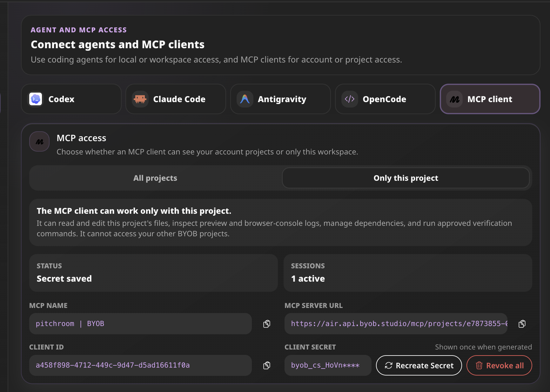Image resolution: width=550 pixels, height=392 pixels.
Task: Click the Claude Code pixel mascot icon
Action: (x=140, y=99)
